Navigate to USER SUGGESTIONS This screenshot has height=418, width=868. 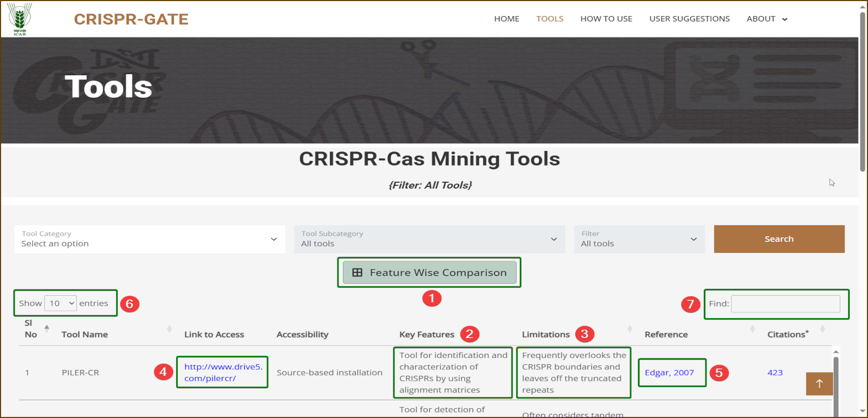690,19
